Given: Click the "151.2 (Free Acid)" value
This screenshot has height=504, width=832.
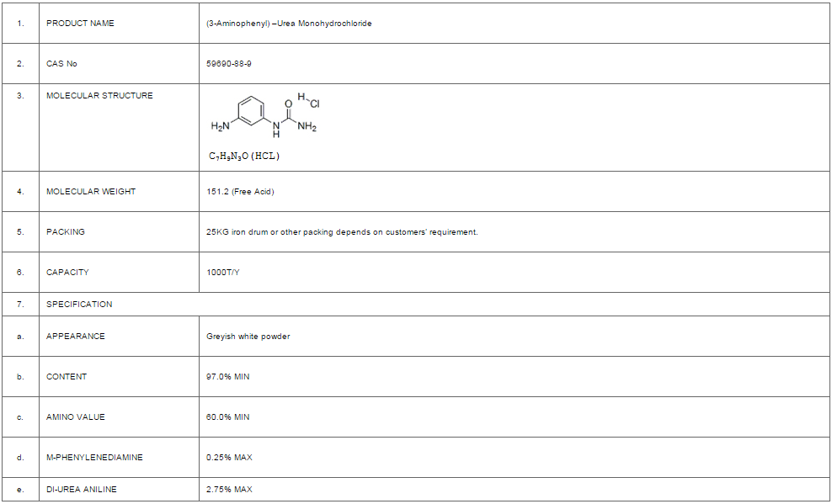Looking at the screenshot, I should coord(240,192).
